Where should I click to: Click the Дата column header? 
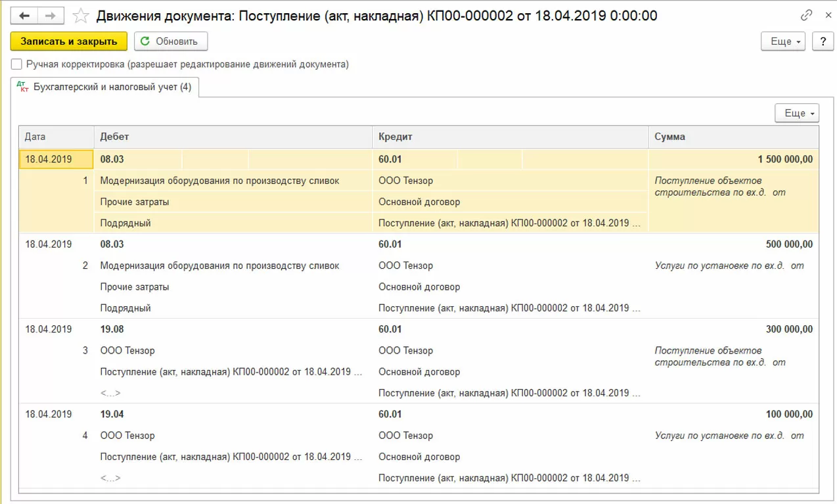click(57, 137)
